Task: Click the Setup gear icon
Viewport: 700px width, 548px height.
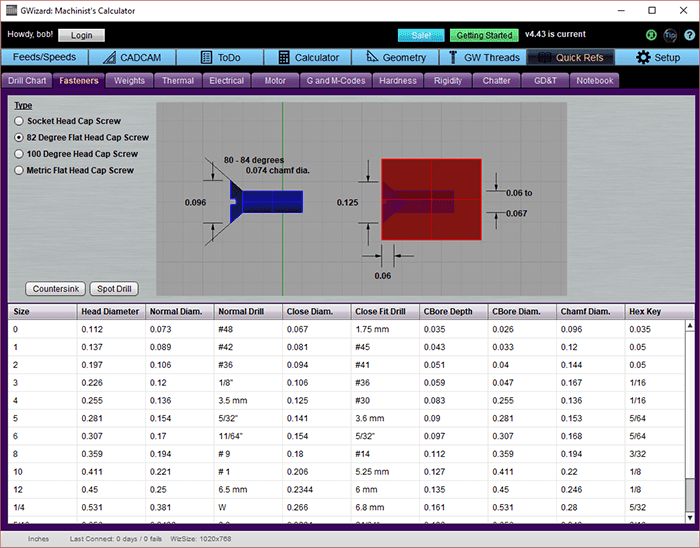Action: pos(643,58)
